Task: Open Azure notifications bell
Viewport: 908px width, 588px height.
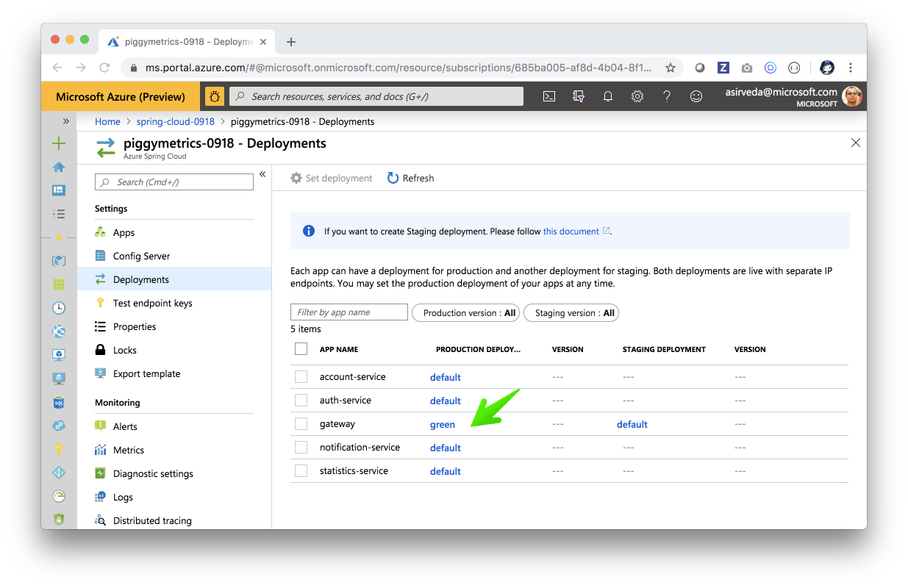Action: pos(608,96)
